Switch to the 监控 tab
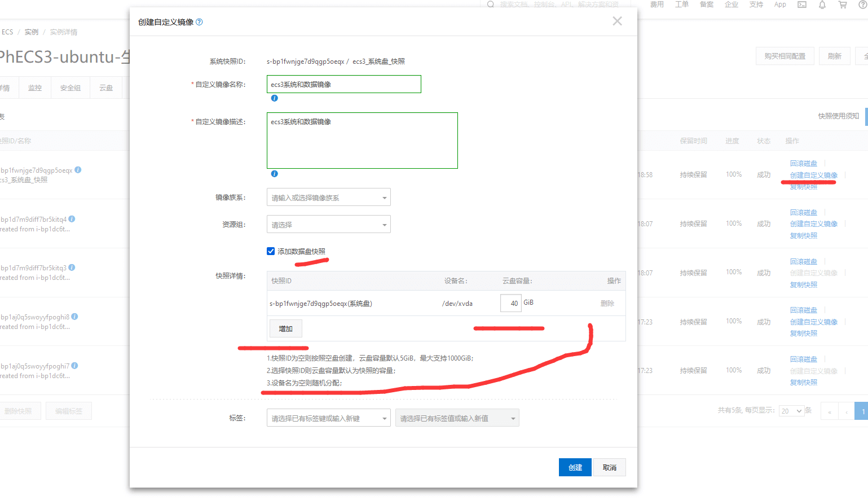The width and height of the screenshot is (868, 500). [x=35, y=88]
